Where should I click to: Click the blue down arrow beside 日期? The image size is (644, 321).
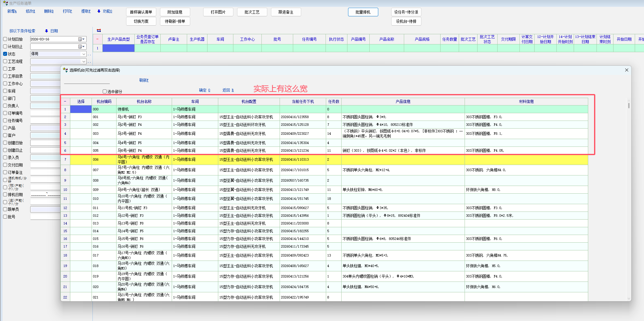click(46, 31)
